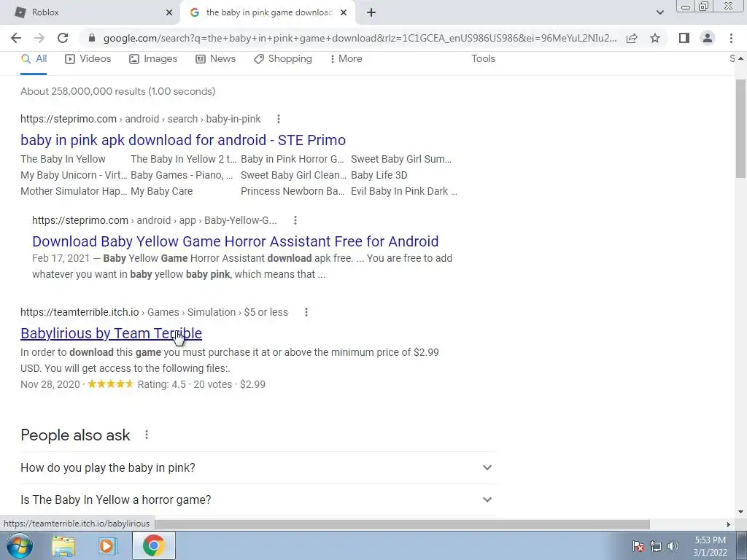Open Windows Explorer from taskbar
The image size is (747, 560).
click(x=63, y=545)
